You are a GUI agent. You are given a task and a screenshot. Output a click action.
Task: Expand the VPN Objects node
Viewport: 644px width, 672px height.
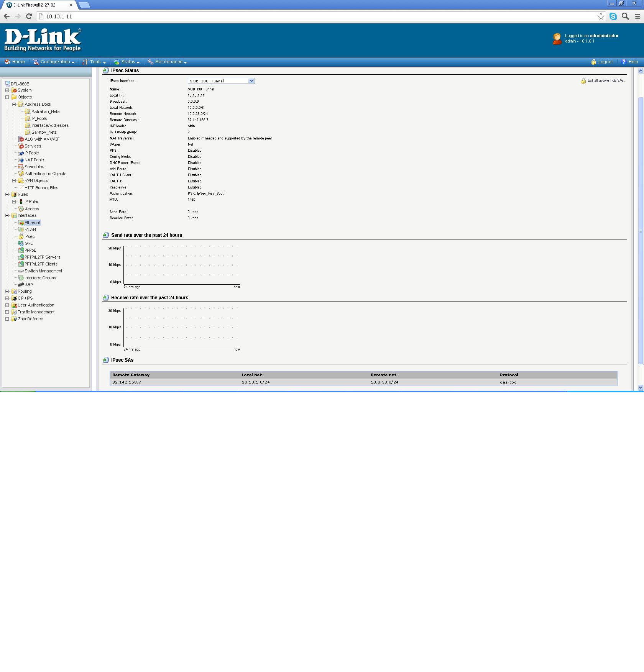(x=14, y=181)
